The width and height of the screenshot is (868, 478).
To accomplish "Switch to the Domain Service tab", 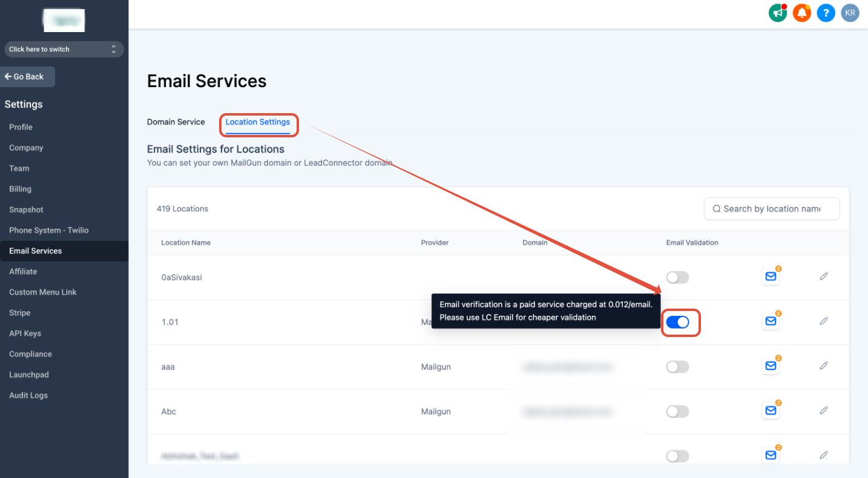I will (176, 122).
